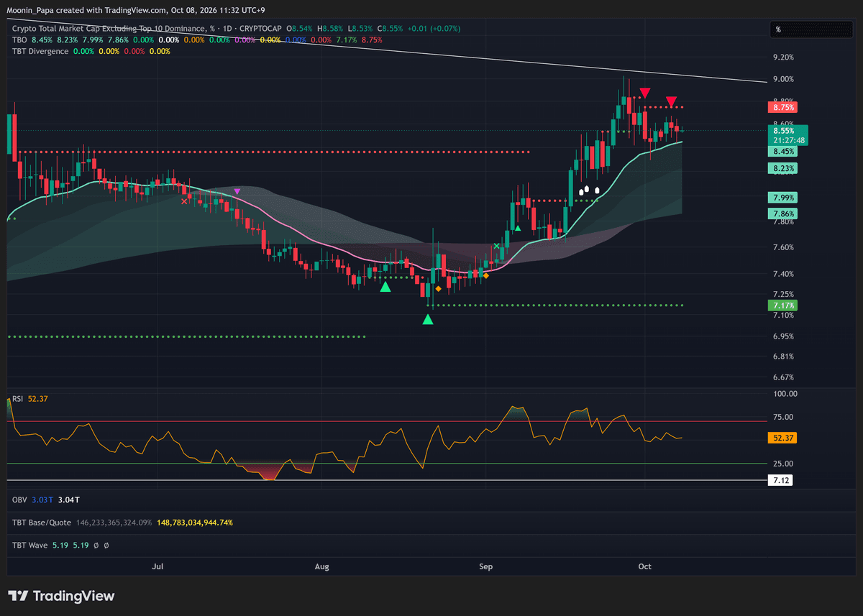Click the left orange diamond marker in late August
Image resolution: width=863 pixels, height=616 pixels.
pos(439,288)
